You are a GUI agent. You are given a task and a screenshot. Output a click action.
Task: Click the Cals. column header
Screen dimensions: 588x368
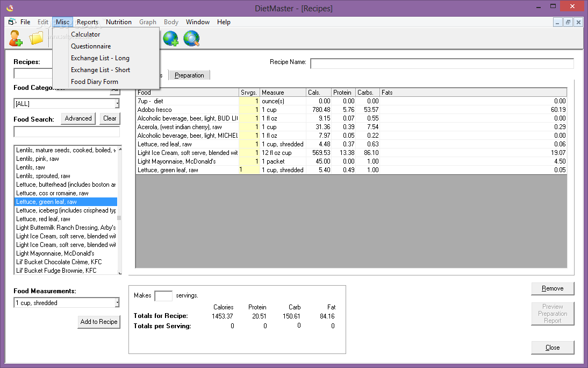tap(318, 93)
